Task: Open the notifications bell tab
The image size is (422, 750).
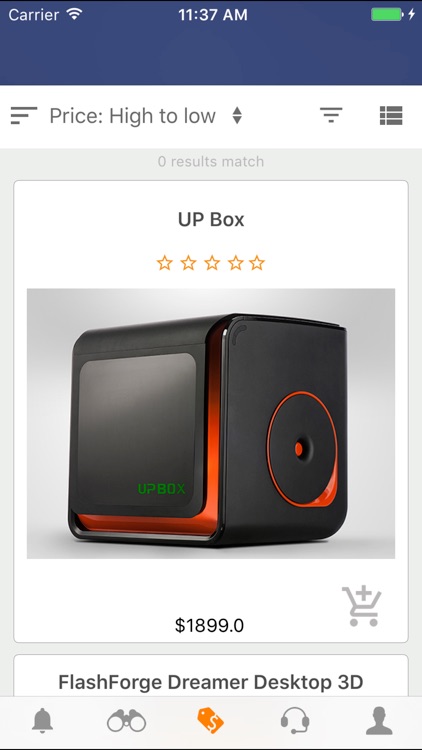Action: coord(42,720)
